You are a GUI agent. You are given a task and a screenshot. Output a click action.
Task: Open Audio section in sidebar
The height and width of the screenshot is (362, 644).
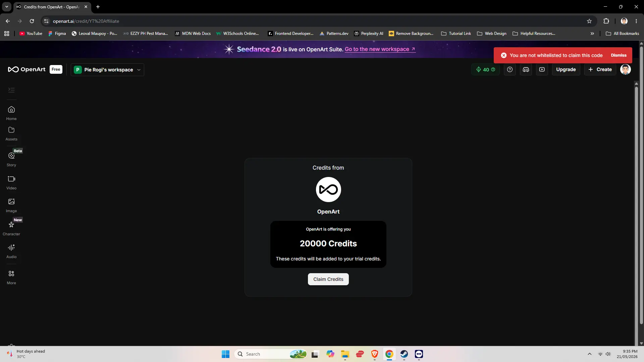[11, 251]
